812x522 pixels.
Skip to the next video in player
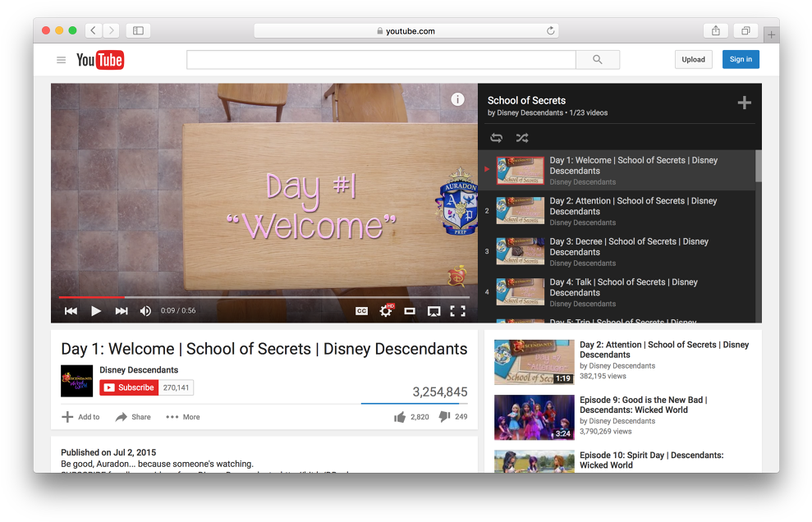click(x=122, y=311)
